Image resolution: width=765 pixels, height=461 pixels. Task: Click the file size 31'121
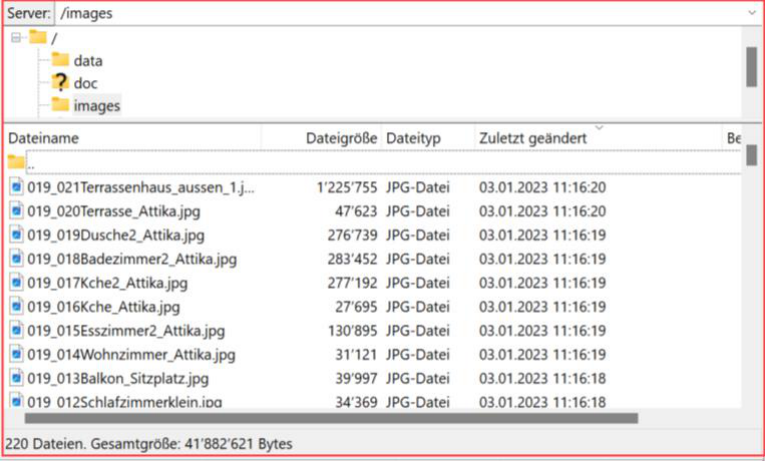356,355
